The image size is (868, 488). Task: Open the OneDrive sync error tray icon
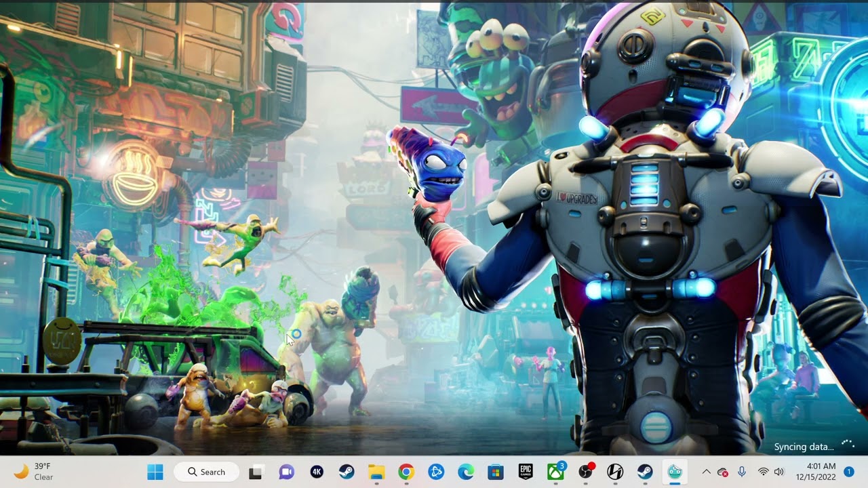(x=723, y=472)
